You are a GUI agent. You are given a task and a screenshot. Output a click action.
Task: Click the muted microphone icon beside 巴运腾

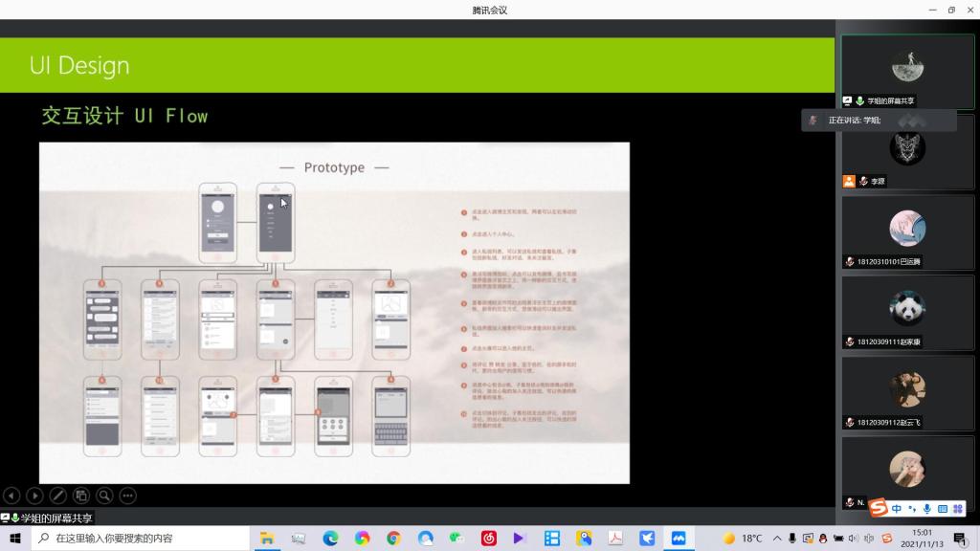pos(850,262)
